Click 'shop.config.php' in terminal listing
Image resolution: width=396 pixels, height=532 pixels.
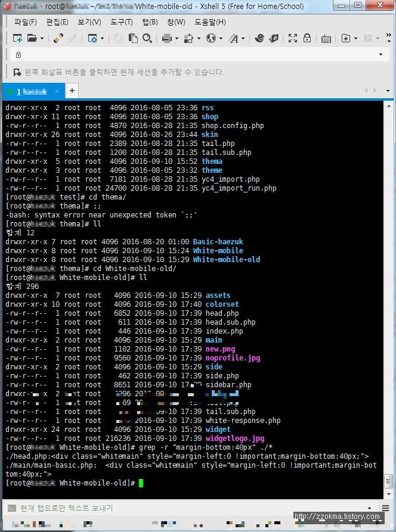pyautogui.click(x=233, y=126)
